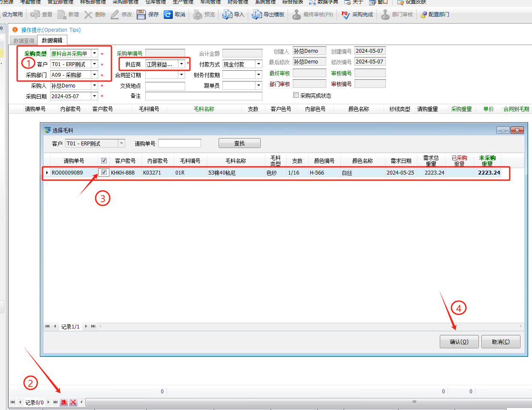Click the 预览 preview toolbar icon

(198, 15)
